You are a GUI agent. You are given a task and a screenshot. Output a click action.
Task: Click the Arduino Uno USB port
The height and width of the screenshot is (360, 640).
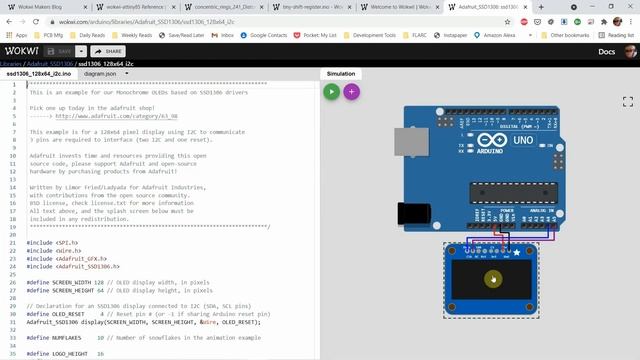click(x=411, y=142)
